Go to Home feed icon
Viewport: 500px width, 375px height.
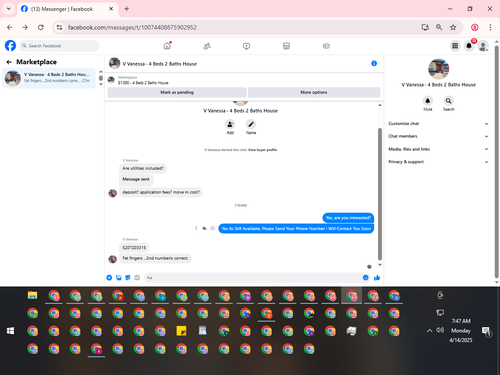pos(167,46)
